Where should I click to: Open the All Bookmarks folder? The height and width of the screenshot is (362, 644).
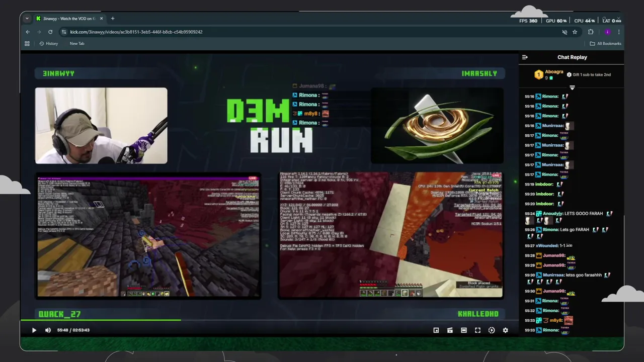coord(606,44)
